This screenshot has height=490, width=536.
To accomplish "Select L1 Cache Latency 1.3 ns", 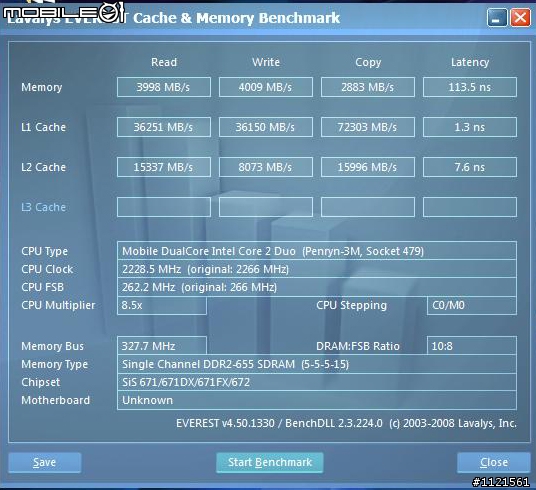I will coord(470,127).
